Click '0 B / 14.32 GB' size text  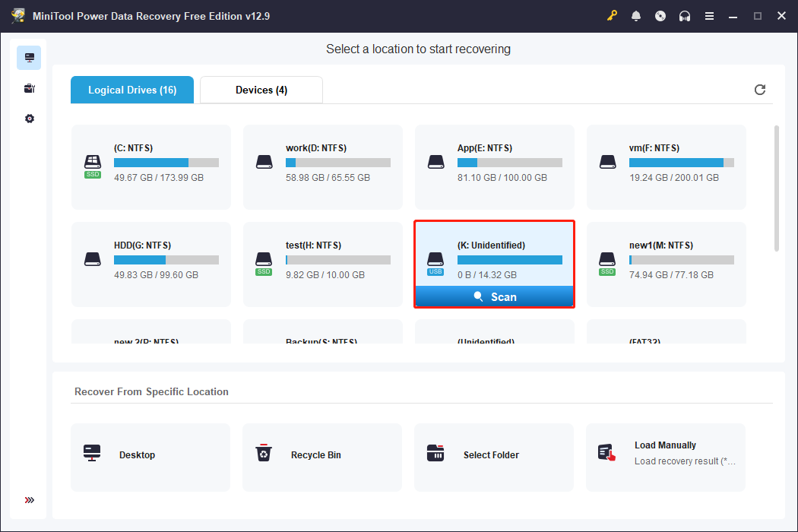pos(487,275)
